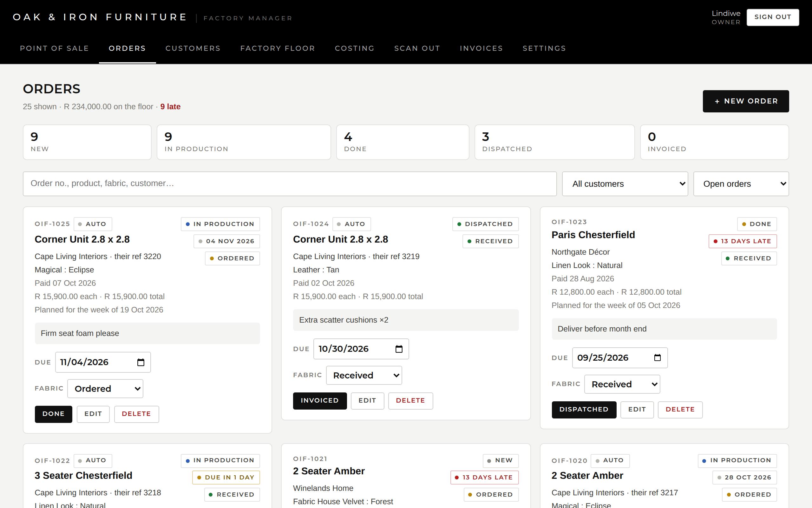
Task: Switch to the Invoices tab
Action: tap(481, 48)
